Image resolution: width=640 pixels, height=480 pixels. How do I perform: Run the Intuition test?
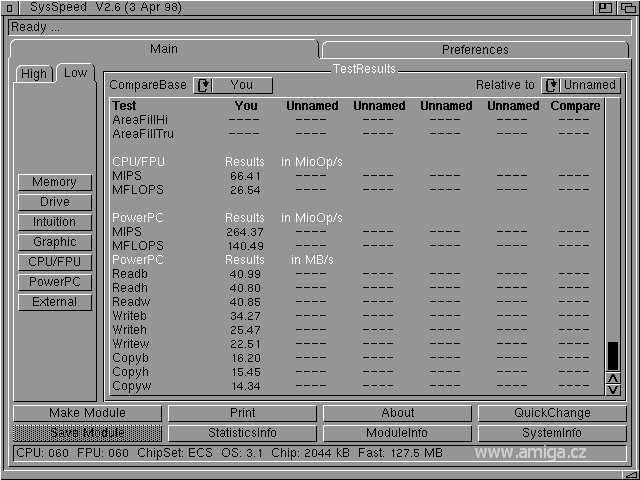(x=54, y=222)
